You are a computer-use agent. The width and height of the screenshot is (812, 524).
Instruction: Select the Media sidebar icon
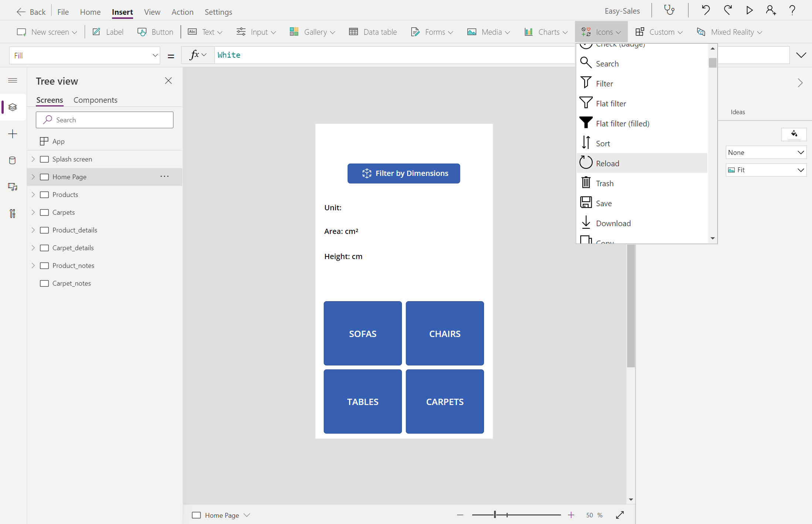click(13, 187)
